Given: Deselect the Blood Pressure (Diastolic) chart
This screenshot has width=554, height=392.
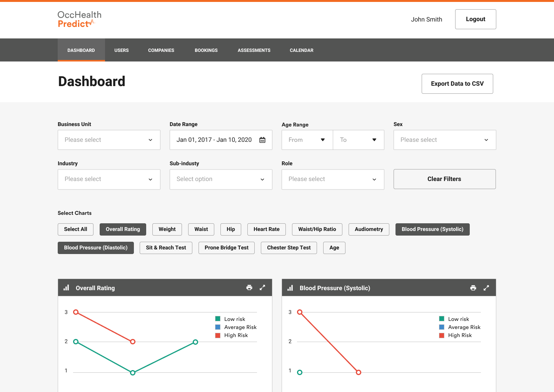Looking at the screenshot, I should (95, 248).
